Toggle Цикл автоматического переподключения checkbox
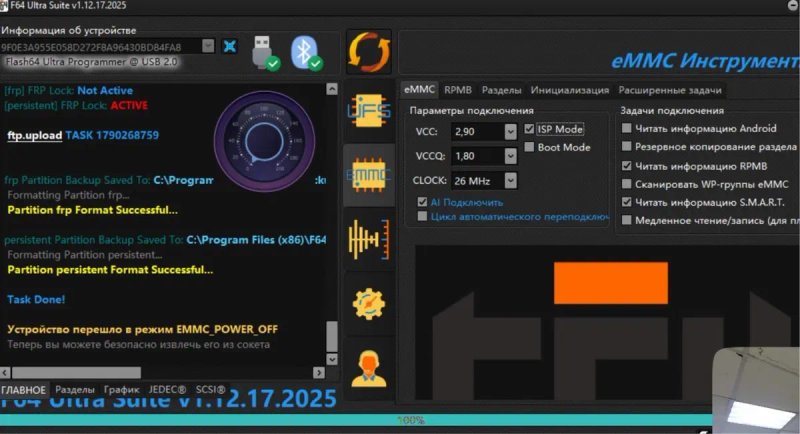800x434 pixels. tap(422, 216)
